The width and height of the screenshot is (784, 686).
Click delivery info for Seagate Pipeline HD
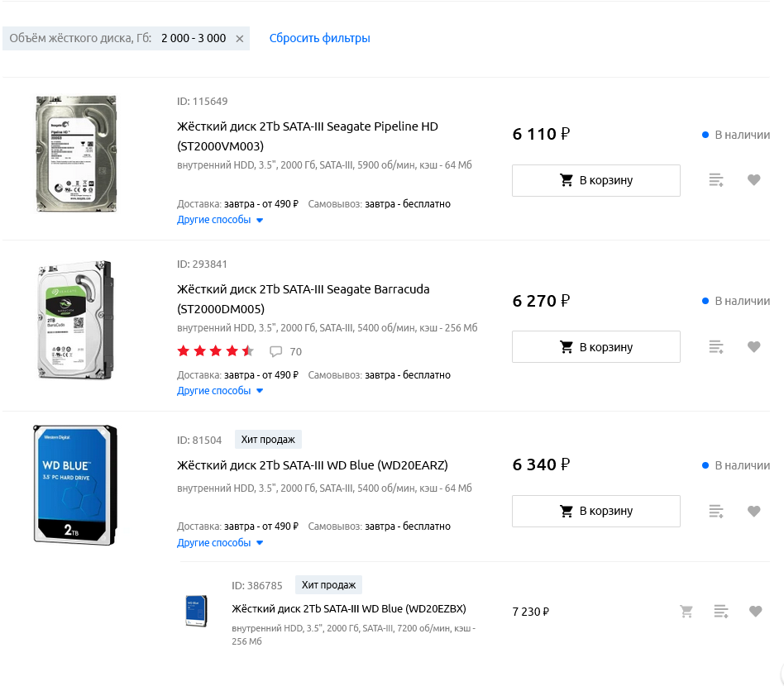pyautogui.click(x=237, y=204)
